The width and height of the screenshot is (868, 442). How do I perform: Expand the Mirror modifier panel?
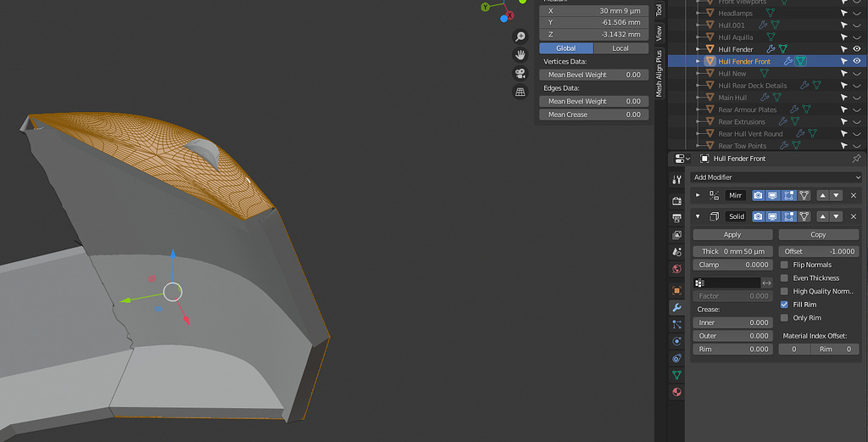pos(698,195)
